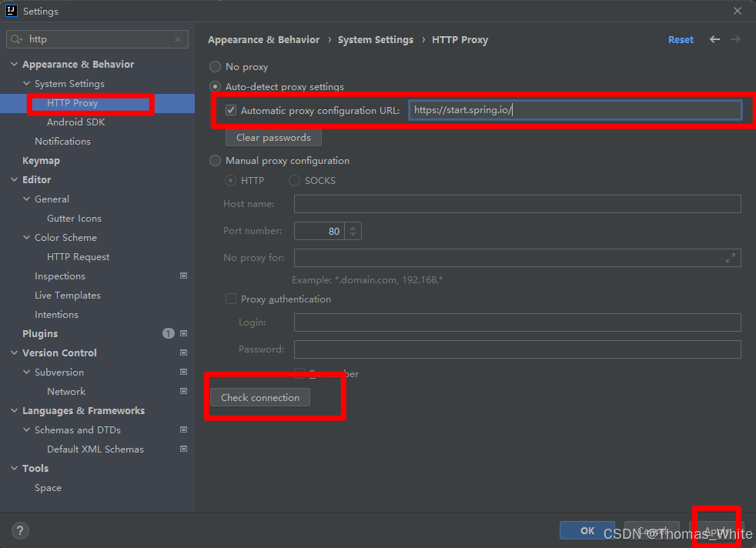756x548 pixels.
Task: Click the Check connection button
Action: click(259, 397)
